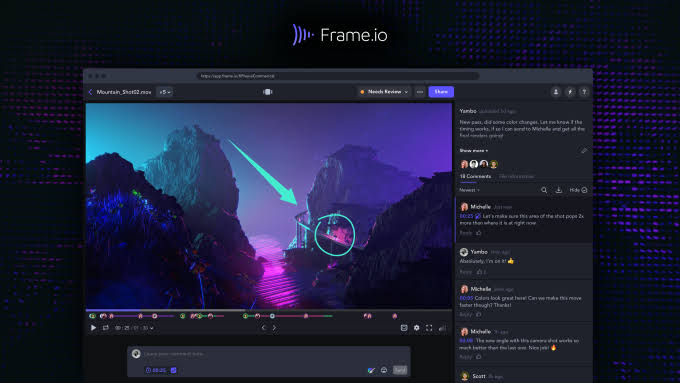Click the search comments magnifier icon

click(x=544, y=190)
